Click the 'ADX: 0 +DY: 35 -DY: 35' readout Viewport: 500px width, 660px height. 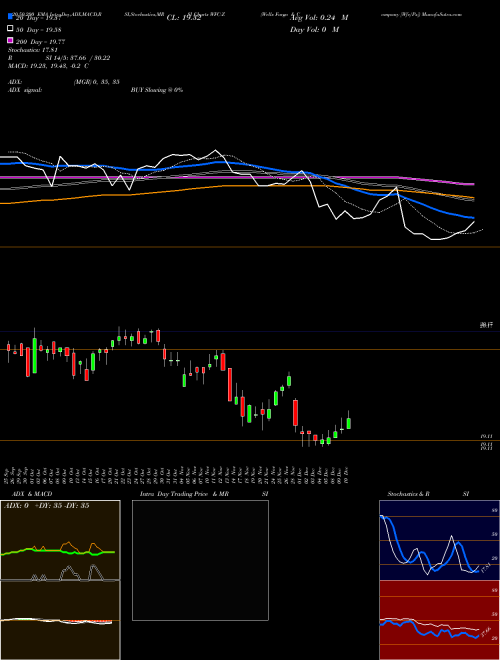point(46,506)
